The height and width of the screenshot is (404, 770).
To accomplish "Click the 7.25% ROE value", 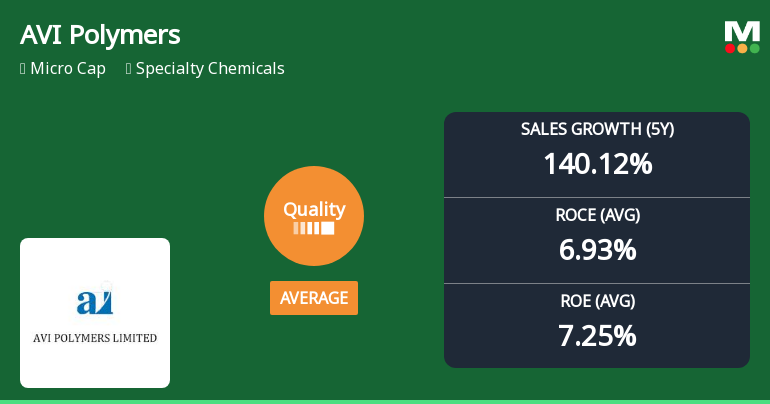I will 597,336.
